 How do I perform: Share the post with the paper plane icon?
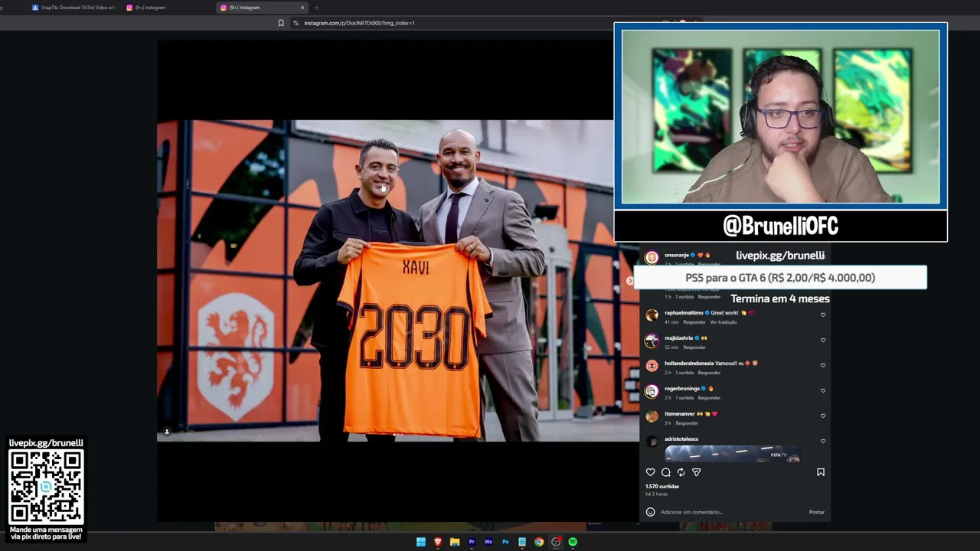coord(696,472)
